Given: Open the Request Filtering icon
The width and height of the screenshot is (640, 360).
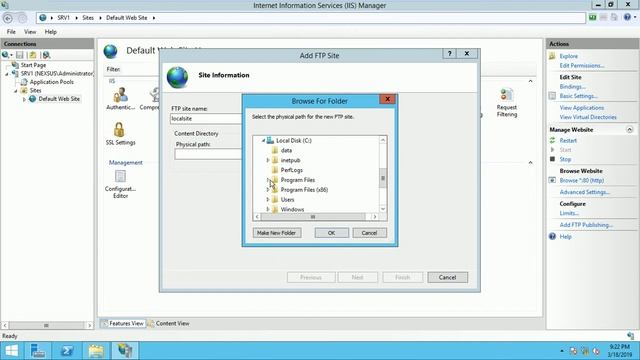Looking at the screenshot, I should (x=507, y=95).
